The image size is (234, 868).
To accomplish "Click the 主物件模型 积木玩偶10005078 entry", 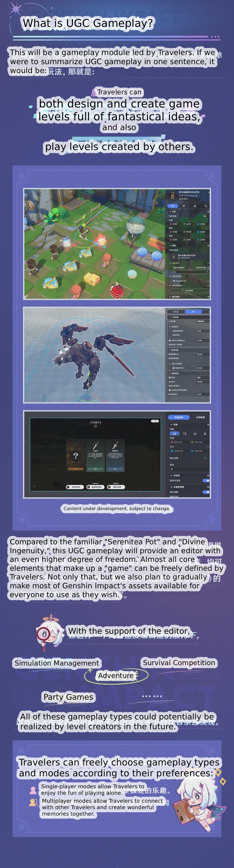I will [x=190, y=257].
